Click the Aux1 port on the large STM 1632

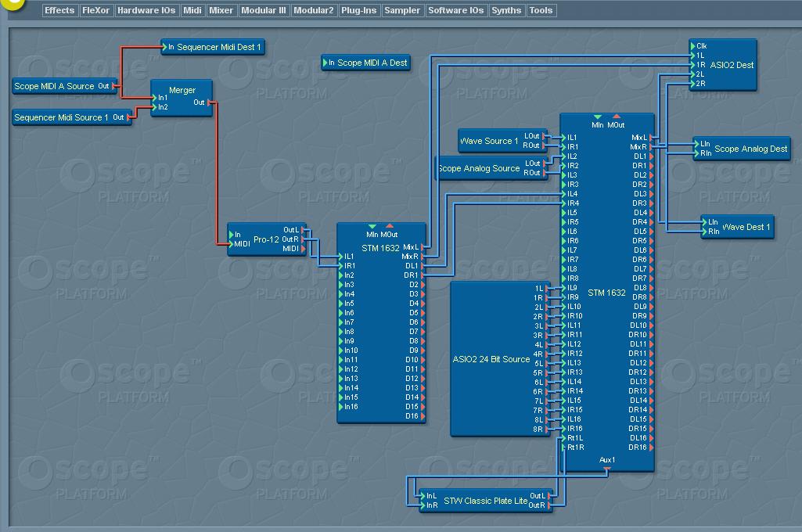607,468
